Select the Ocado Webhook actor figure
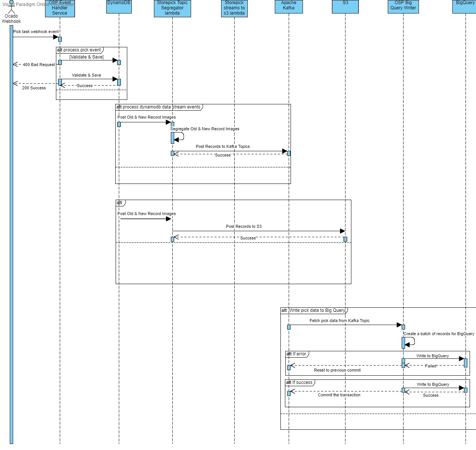Screen dimensions: 476x450 (11, 6)
